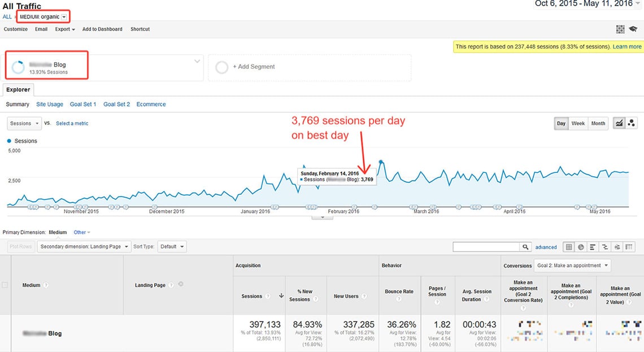The height and width of the screenshot is (352, 644).
Task: Select the term cloud view icon
Action: pos(617,247)
